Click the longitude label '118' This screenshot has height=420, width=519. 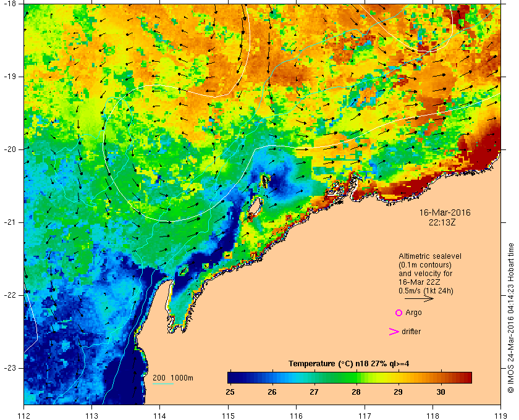click(432, 416)
